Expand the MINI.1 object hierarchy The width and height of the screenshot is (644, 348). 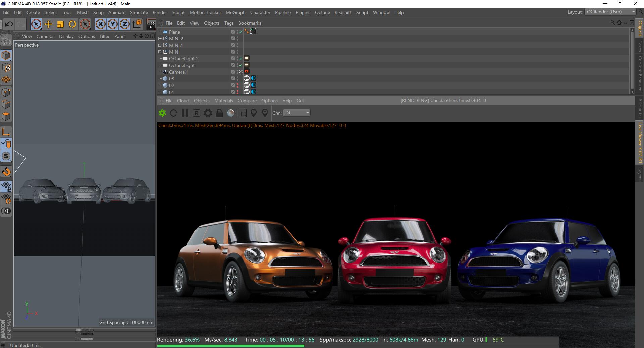(x=160, y=45)
